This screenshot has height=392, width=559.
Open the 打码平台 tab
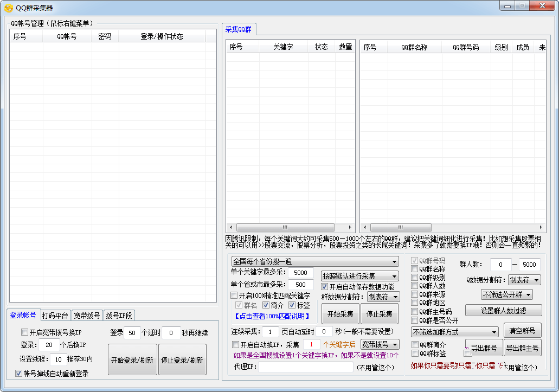pyautogui.click(x=55, y=316)
